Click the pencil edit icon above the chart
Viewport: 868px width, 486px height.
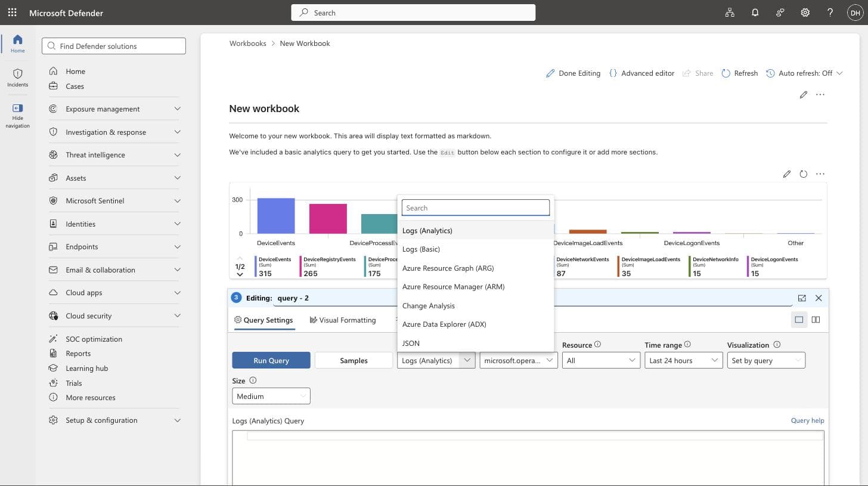coord(787,174)
